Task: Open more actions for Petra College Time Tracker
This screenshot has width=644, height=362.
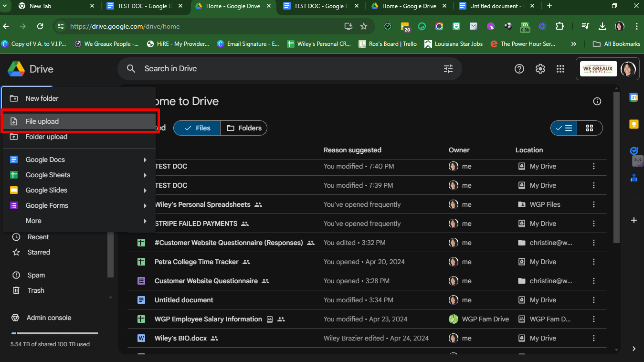Action: 594,262
